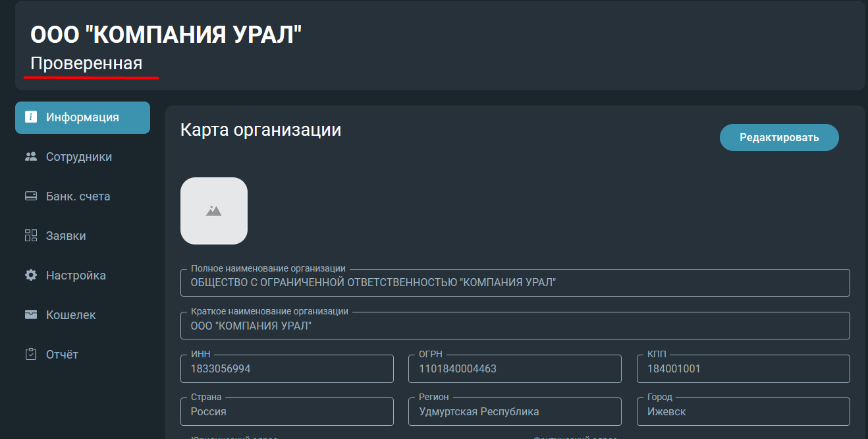Click the Редактировать button
This screenshot has height=439, width=868.
pyautogui.click(x=779, y=137)
